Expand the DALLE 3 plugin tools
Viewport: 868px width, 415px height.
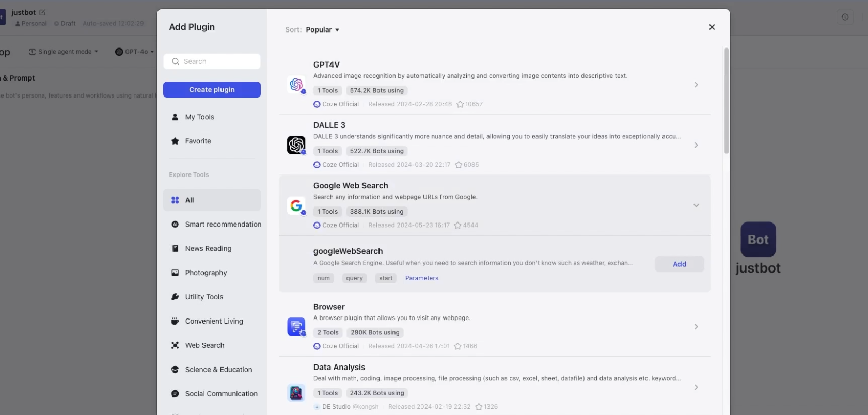click(696, 145)
